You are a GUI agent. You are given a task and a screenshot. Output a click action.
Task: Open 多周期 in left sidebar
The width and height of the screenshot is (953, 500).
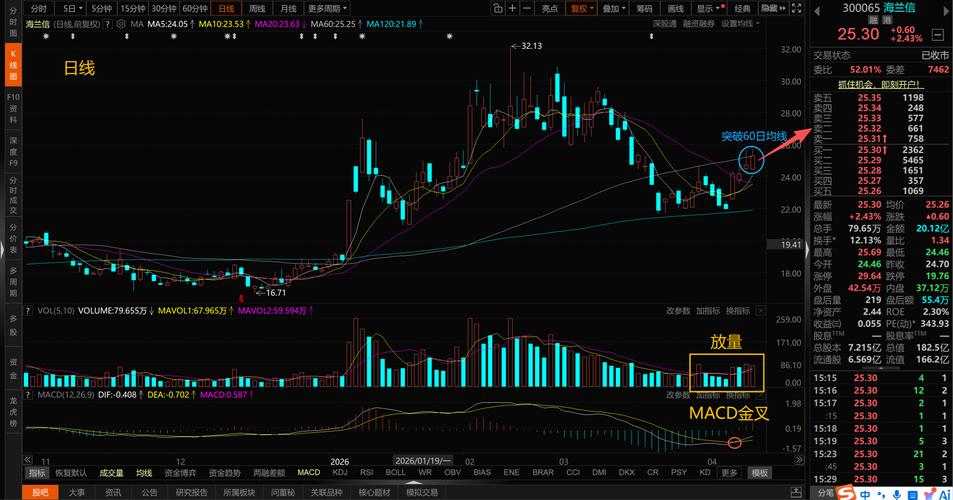click(13, 280)
